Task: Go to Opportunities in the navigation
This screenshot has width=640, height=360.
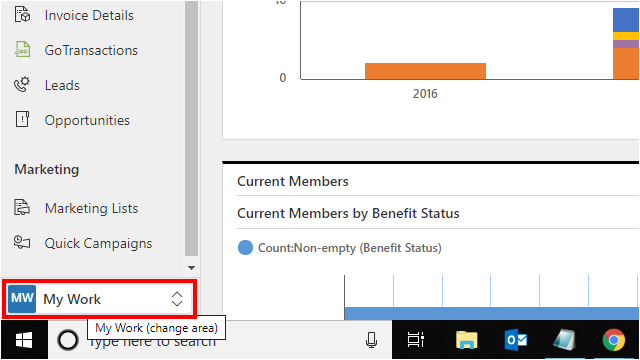Action: 87,120
